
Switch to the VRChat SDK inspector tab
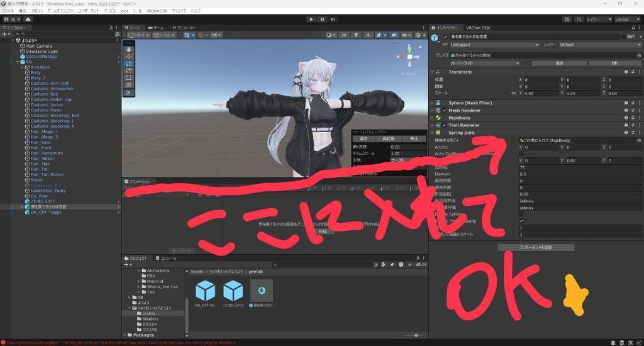pyautogui.click(x=478, y=28)
